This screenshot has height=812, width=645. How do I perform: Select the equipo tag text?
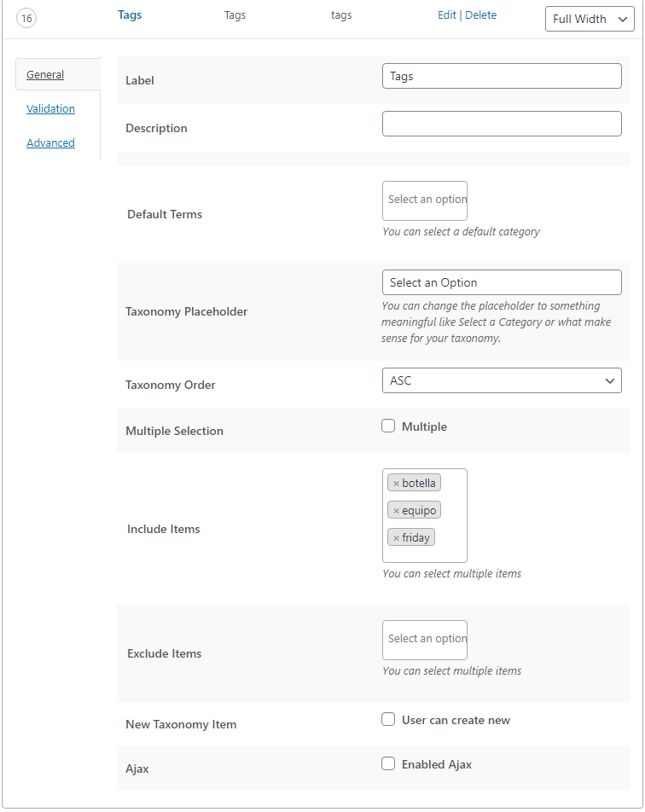(x=419, y=511)
